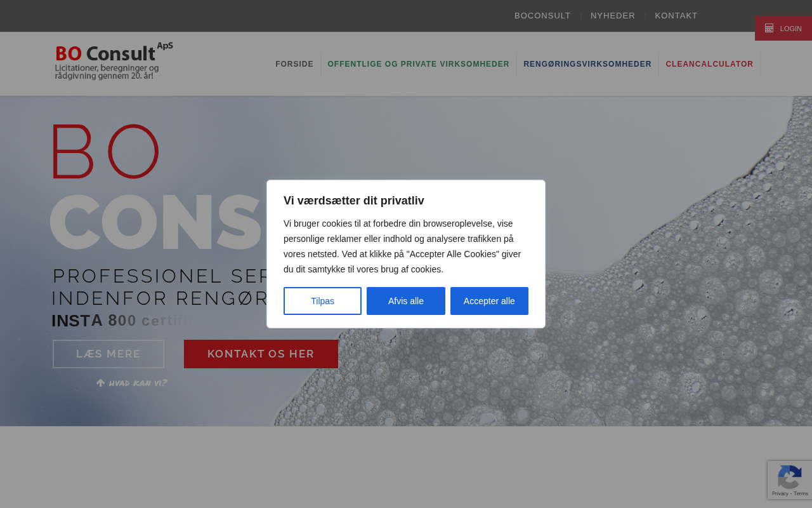
Task: Open the KONTAKT top menu item
Action: tap(676, 16)
